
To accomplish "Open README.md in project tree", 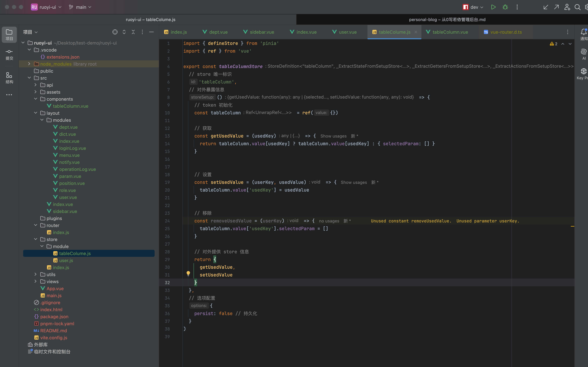I will pos(53,331).
